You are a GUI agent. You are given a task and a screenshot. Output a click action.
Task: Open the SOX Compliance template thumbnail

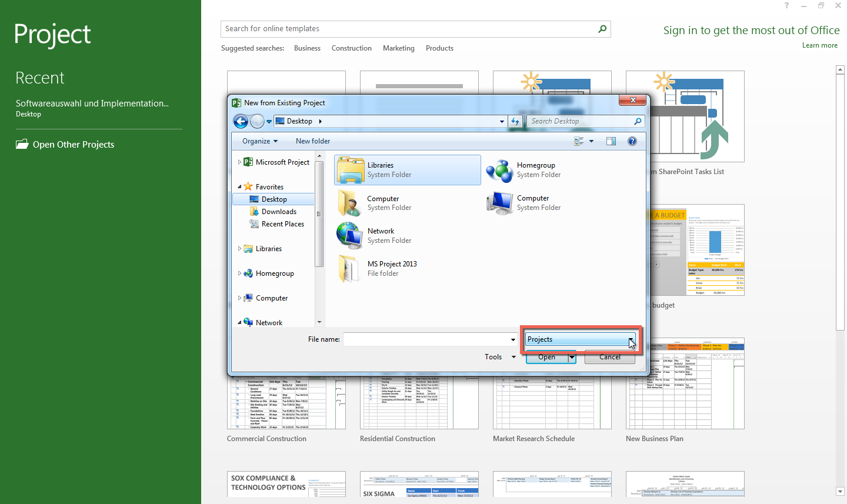pyautogui.click(x=286, y=484)
